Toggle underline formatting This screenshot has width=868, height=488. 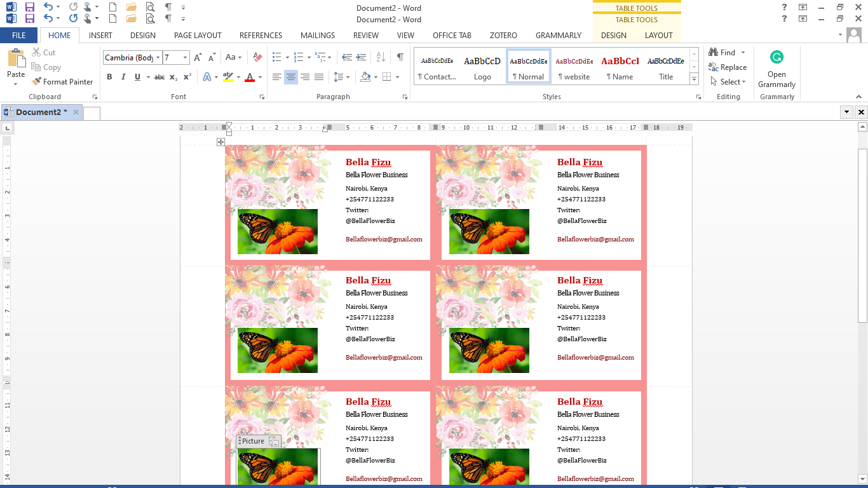pyautogui.click(x=137, y=76)
